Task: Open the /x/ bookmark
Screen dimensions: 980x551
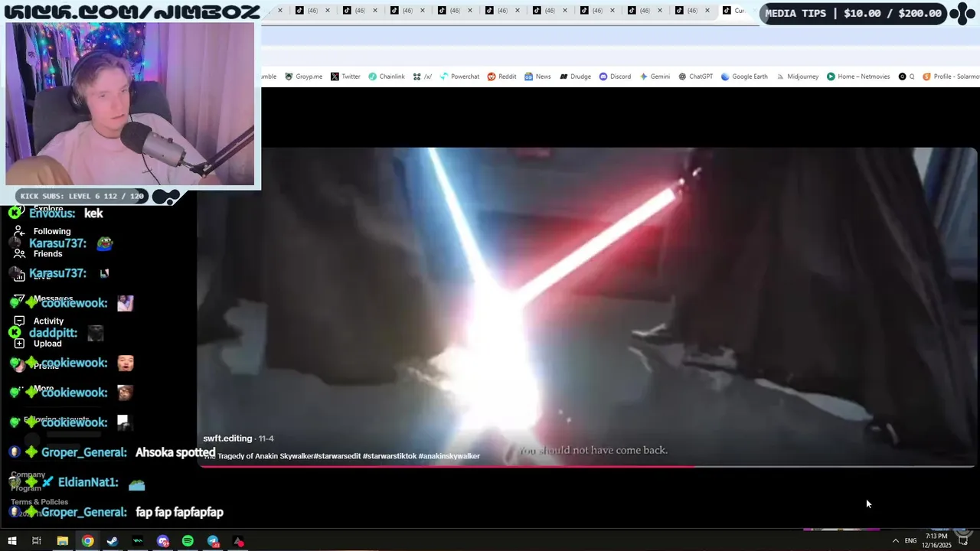Action: click(x=423, y=77)
